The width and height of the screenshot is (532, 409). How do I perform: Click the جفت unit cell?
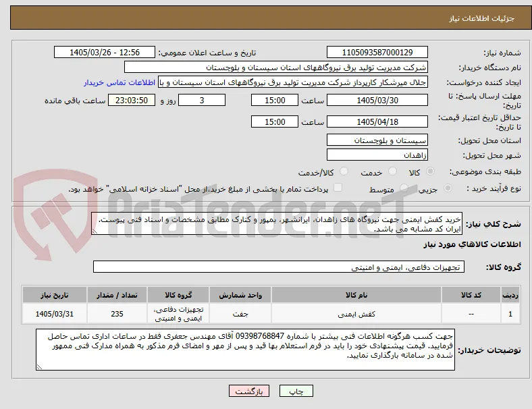tap(240, 314)
